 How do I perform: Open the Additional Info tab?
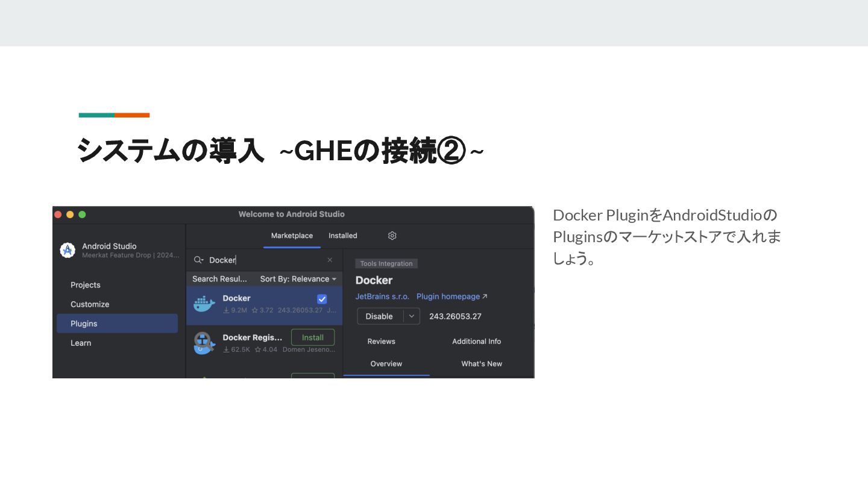click(x=477, y=342)
